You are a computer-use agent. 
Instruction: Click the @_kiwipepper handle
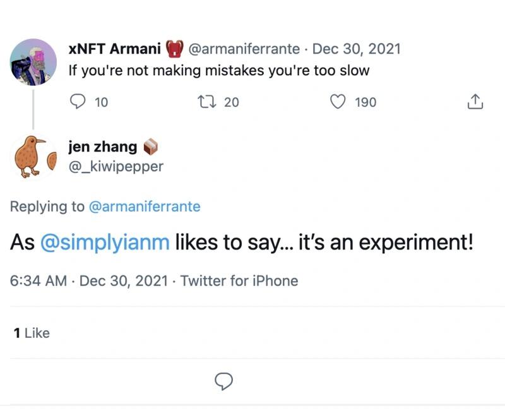pos(116,166)
